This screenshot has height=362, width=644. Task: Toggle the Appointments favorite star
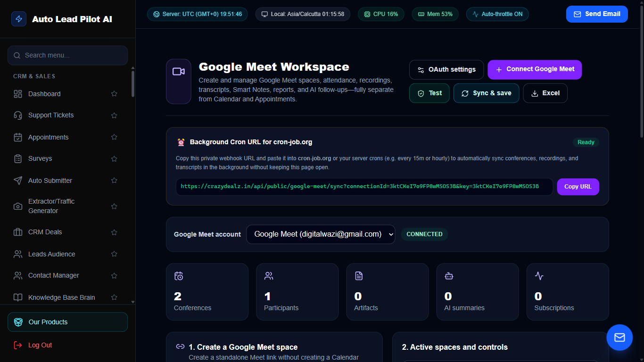pos(114,137)
